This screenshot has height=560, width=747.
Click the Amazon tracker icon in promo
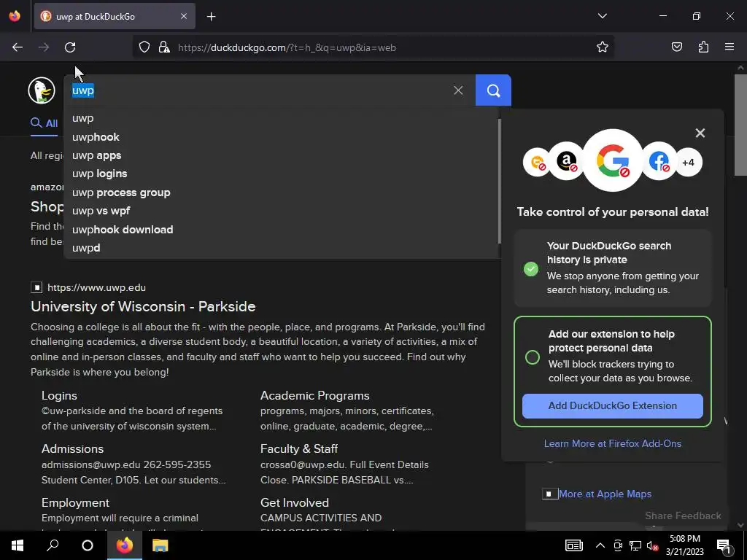tap(566, 161)
